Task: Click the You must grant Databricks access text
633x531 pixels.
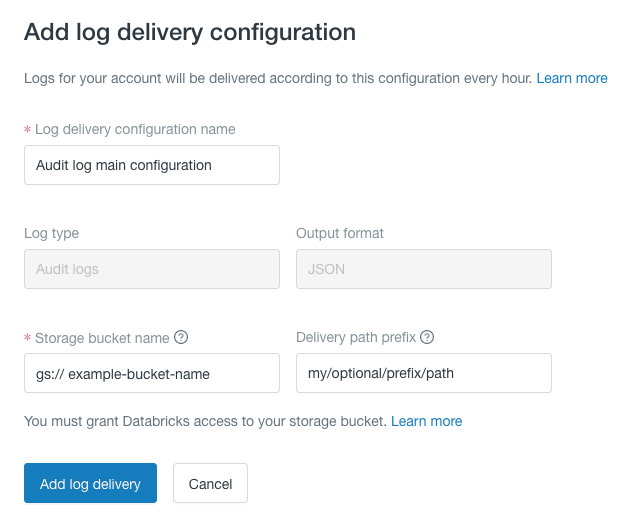Action: pos(205,422)
